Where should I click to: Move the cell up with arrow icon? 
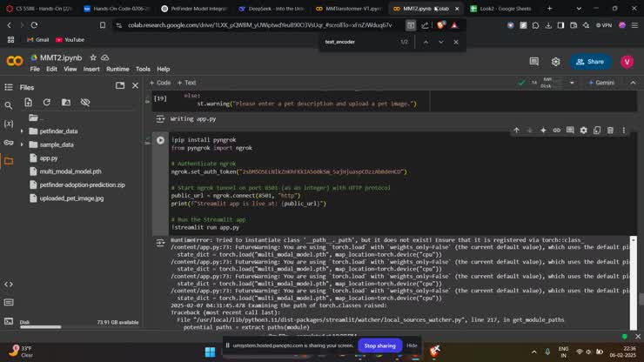[x=516, y=131]
